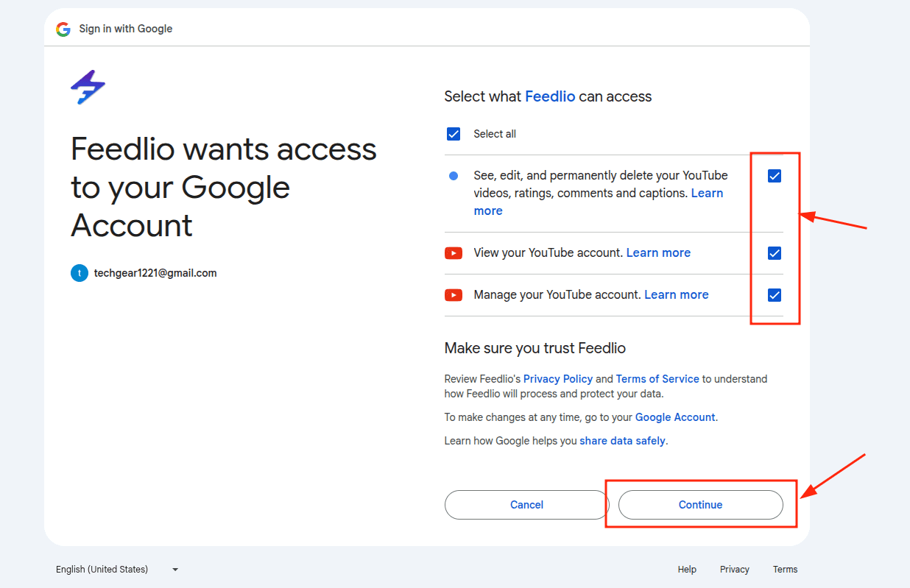
Task: Click the Feedlio link in the access heading
Action: tap(549, 96)
